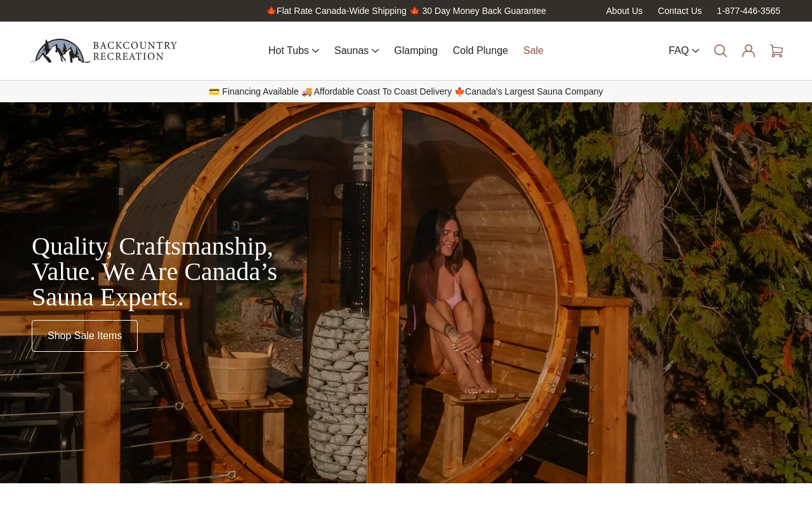Image resolution: width=812 pixels, height=508 pixels.
Task: Expand the Hot Tubs dropdown chevron
Action: (x=315, y=51)
